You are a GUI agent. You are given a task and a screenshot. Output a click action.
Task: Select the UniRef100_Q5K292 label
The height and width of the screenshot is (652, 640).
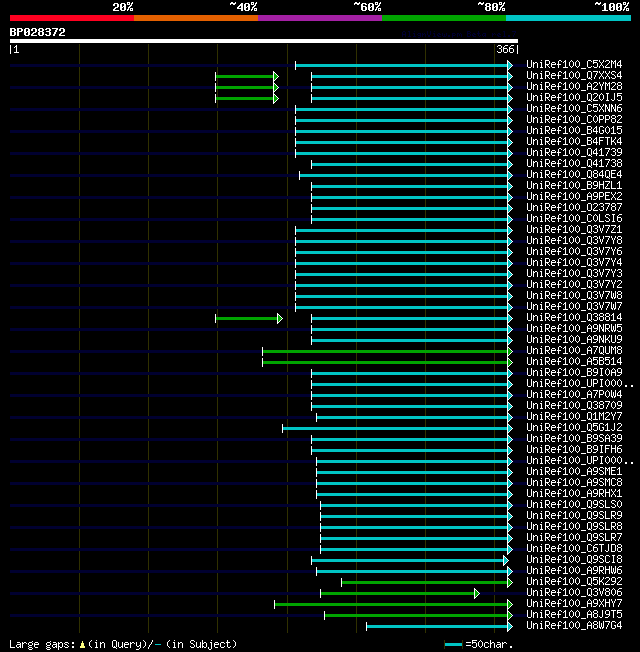574,581
